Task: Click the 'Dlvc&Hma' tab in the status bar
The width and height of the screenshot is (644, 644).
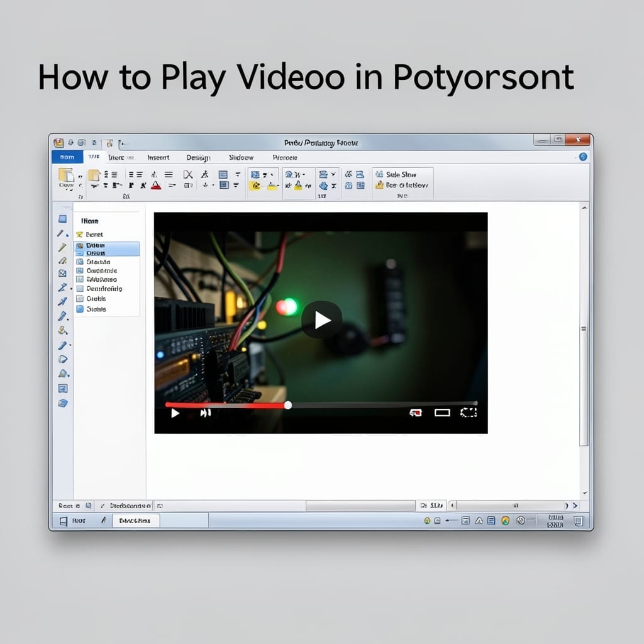Action: [x=135, y=520]
